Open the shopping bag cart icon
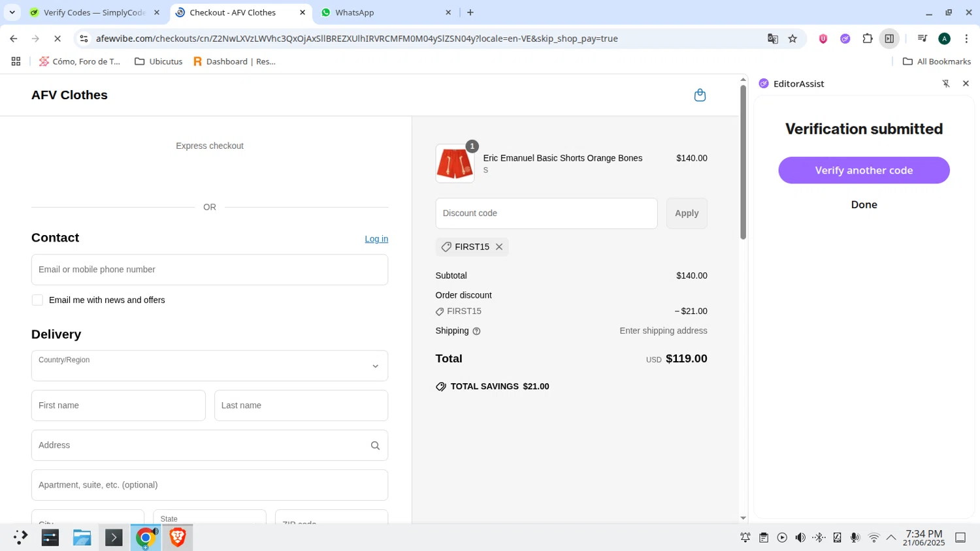Viewport: 980px width, 551px height. point(700,95)
